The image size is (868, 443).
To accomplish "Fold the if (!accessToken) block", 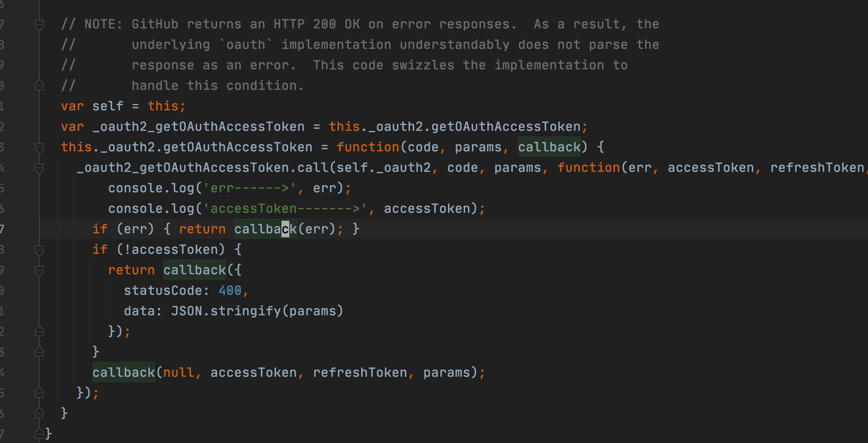I will coord(39,250).
